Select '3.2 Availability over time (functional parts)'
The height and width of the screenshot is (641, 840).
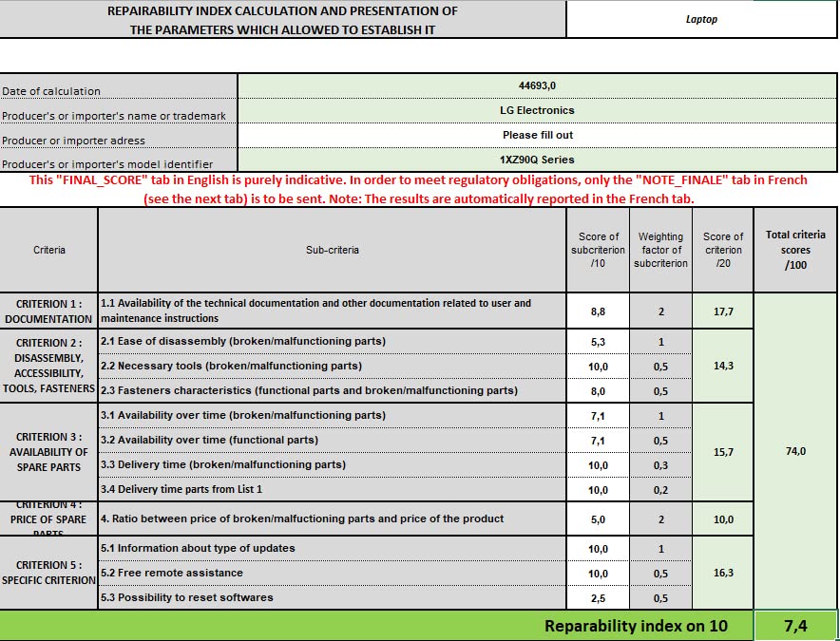point(209,440)
